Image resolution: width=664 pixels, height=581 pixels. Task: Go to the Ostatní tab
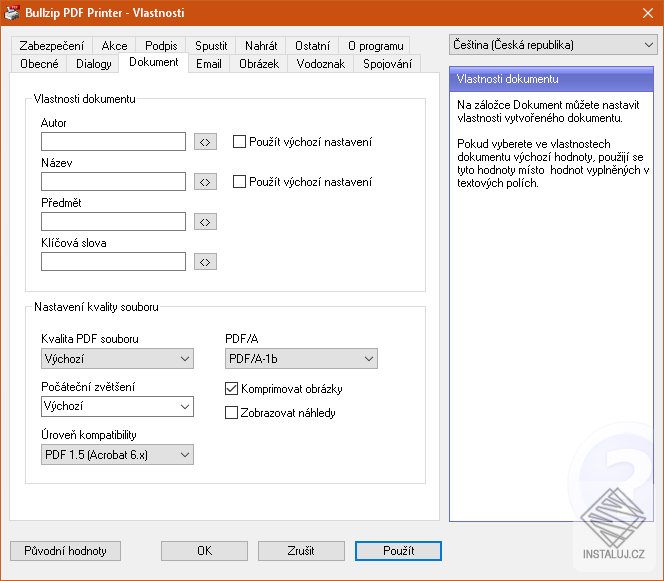pos(312,46)
